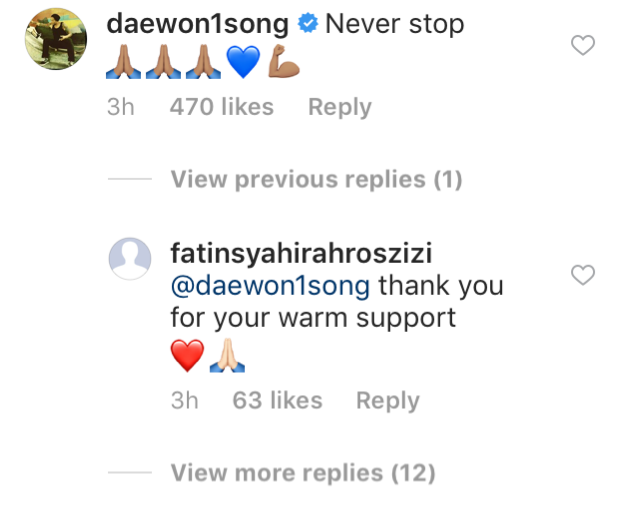Reply to daewon1song's comment
The image size is (639, 509).
pyautogui.click(x=340, y=107)
